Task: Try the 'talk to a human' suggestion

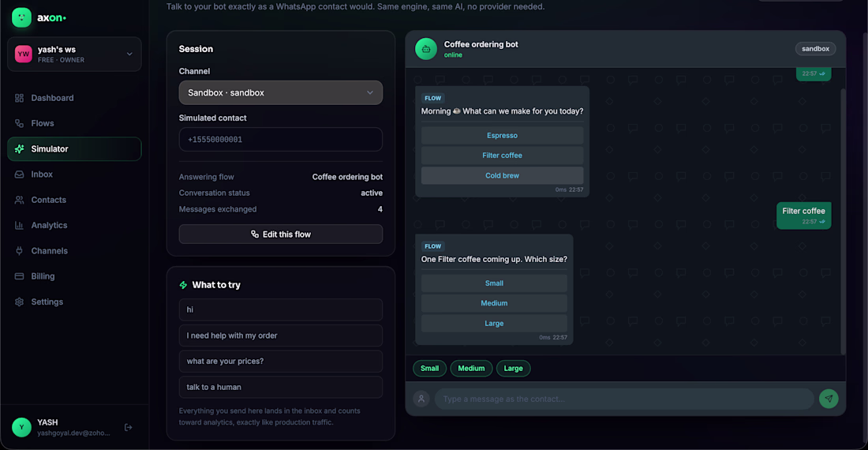Action: [x=280, y=387]
